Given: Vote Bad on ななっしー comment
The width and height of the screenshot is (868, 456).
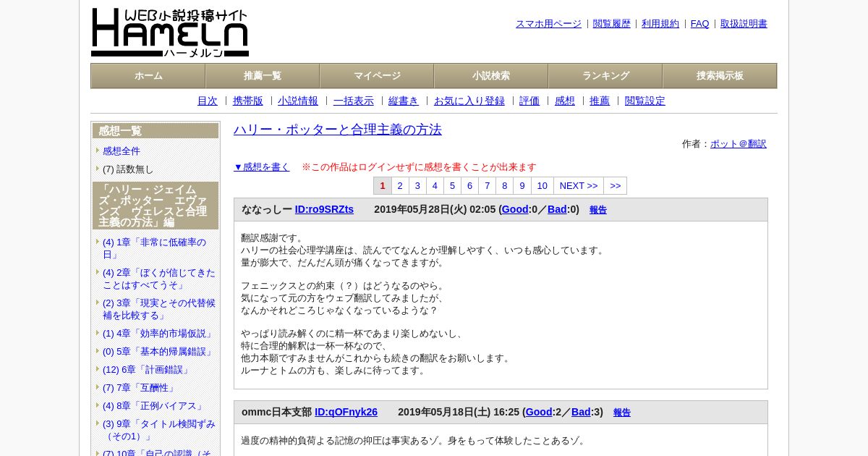Looking at the screenshot, I should (557, 210).
